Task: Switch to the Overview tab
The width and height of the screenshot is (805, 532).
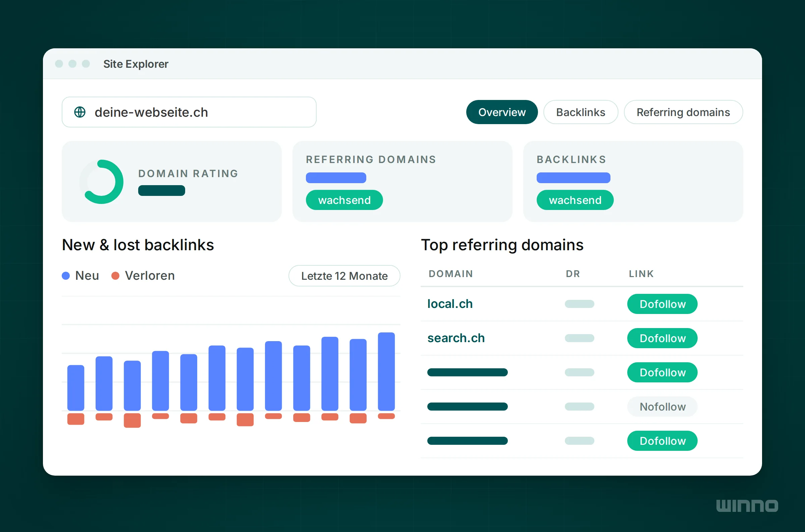Action: coord(502,112)
